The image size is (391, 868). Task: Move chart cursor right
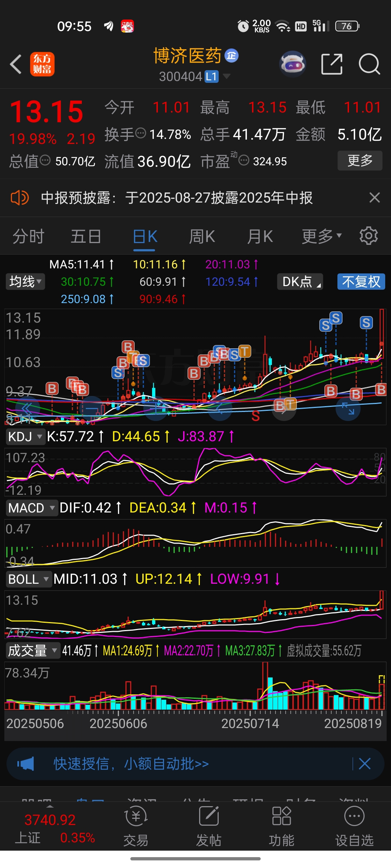pos(284,409)
